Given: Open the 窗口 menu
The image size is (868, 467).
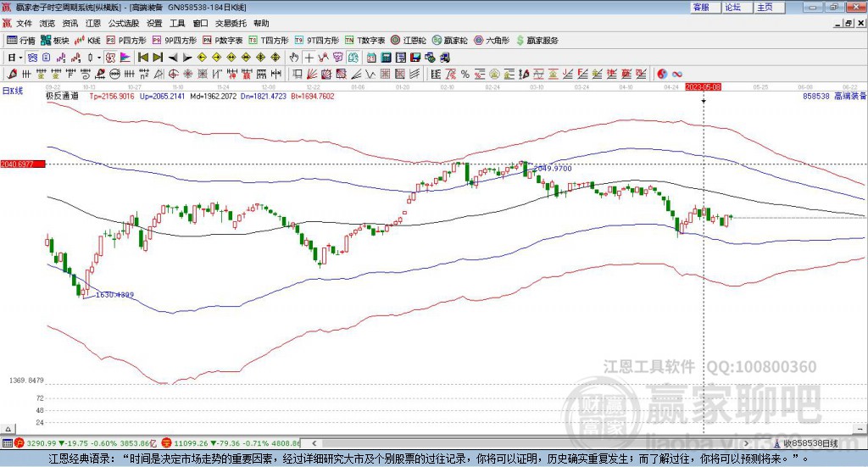Looking at the screenshot, I should [200, 23].
